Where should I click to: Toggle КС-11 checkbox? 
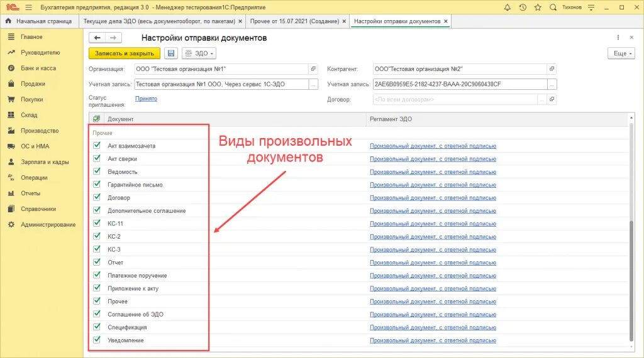97,223
